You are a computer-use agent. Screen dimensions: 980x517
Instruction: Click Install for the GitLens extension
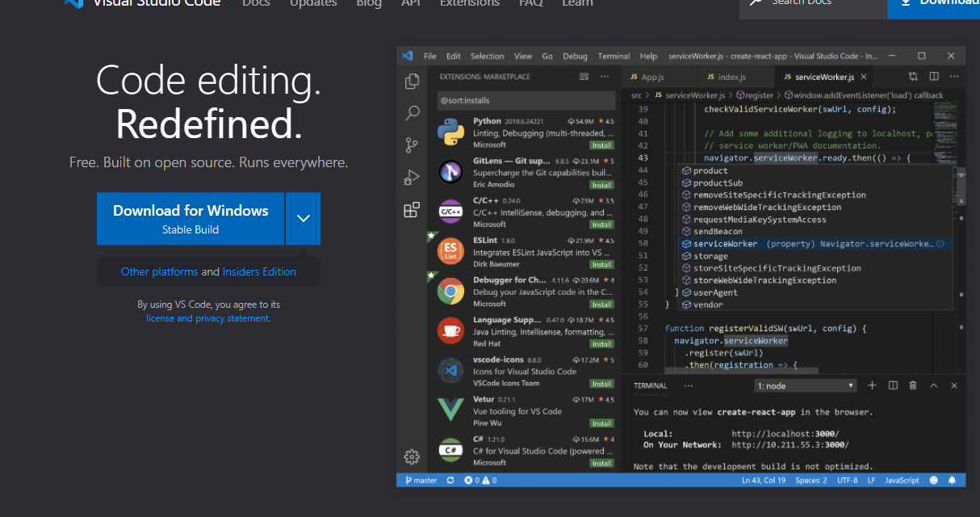[x=601, y=185]
